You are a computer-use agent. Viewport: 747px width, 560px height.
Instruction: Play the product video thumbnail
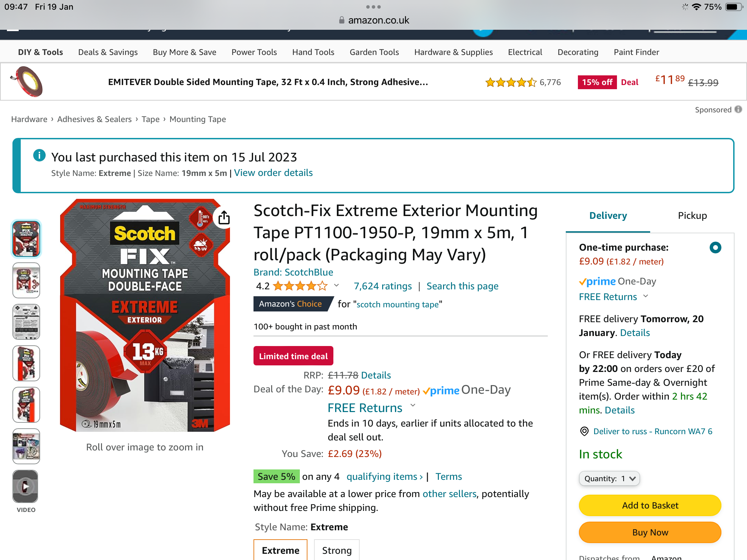[x=26, y=486]
